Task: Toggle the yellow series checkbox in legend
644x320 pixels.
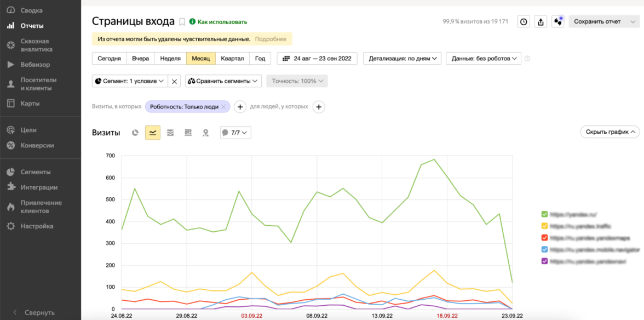Action: (x=544, y=226)
